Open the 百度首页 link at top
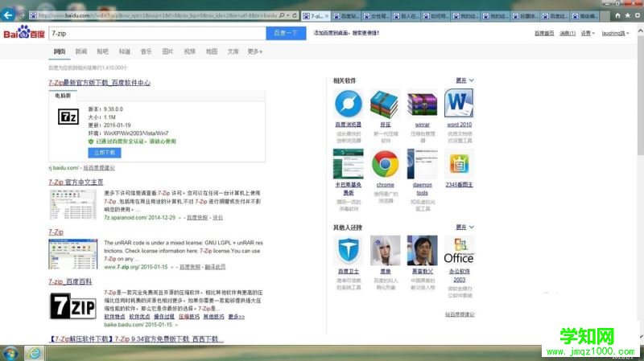The width and height of the screenshot is (644, 361). (544, 33)
